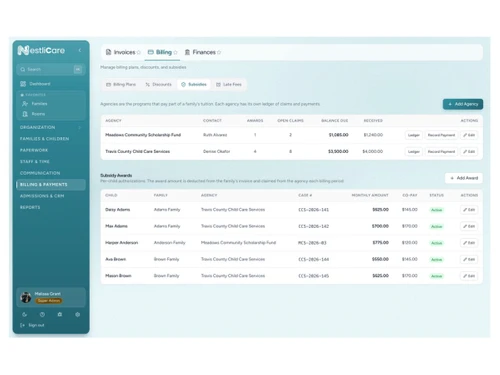Edit Max Adams subsidy award
The height and width of the screenshot is (375, 500).
pos(469,226)
